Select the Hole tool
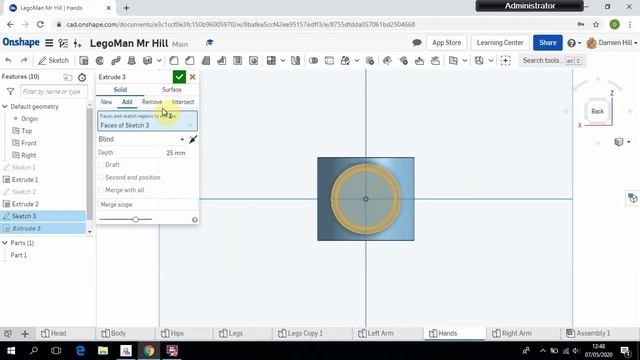Viewport: 640px width, 360px height. pos(253,60)
